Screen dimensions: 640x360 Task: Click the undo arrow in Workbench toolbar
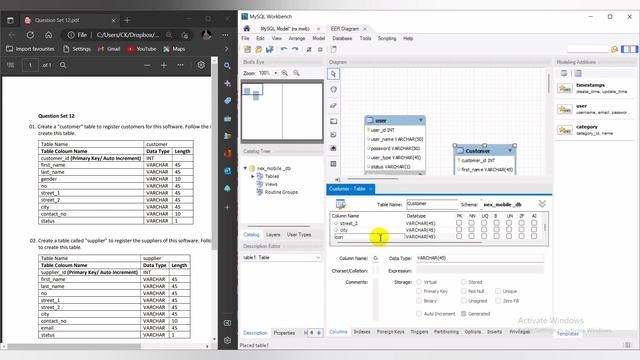click(x=284, y=49)
